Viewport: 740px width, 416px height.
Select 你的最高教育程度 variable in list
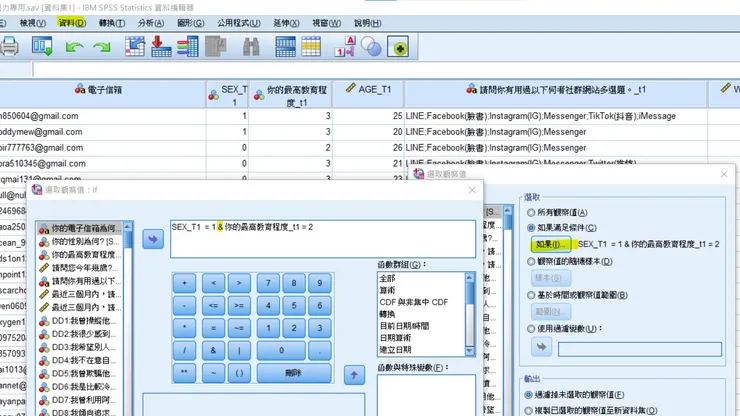coord(79,255)
